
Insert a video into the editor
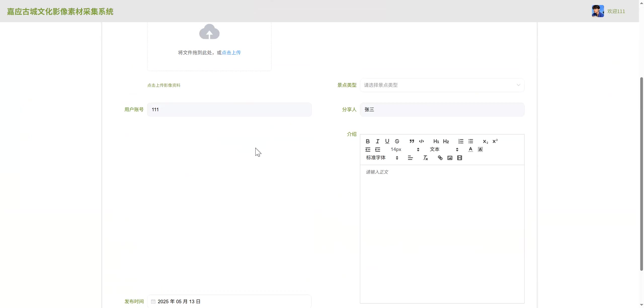pos(460,158)
